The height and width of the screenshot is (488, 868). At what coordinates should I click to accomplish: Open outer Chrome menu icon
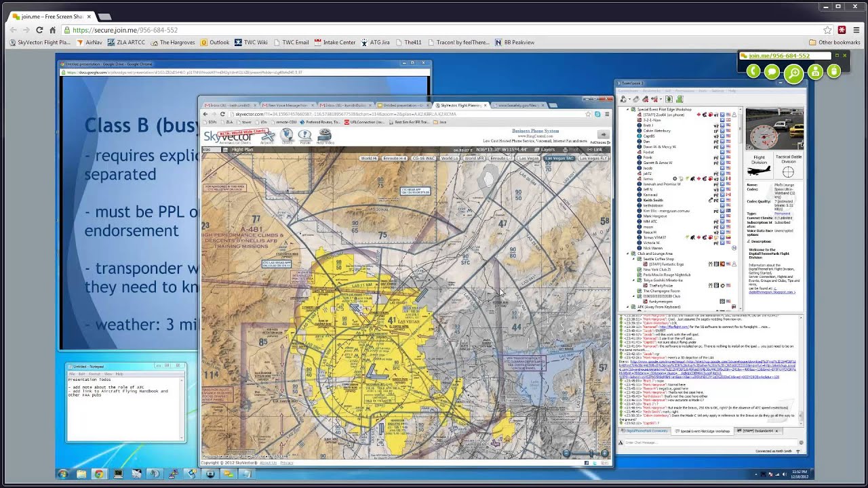(x=856, y=30)
